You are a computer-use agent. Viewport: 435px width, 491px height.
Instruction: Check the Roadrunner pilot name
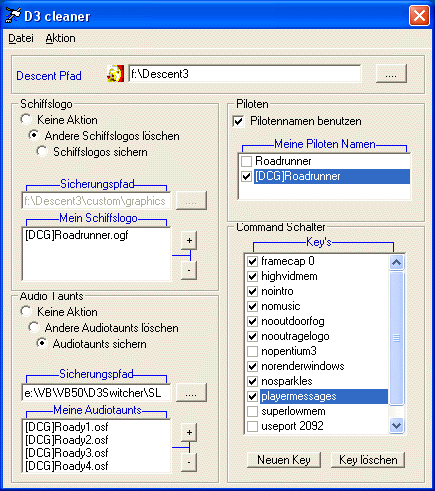[x=246, y=161]
